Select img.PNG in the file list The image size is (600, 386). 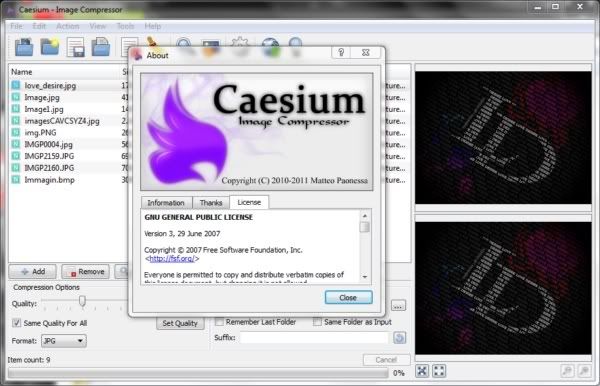tap(40, 132)
